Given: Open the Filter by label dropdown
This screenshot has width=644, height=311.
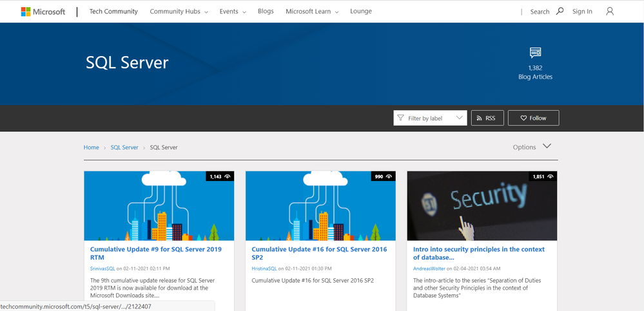Looking at the screenshot, I should click(430, 118).
